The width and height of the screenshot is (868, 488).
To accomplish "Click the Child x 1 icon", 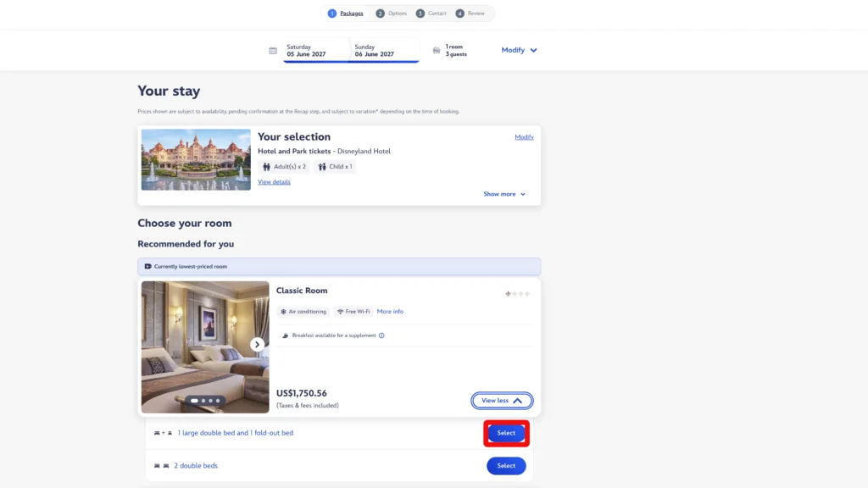I will (x=321, y=167).
